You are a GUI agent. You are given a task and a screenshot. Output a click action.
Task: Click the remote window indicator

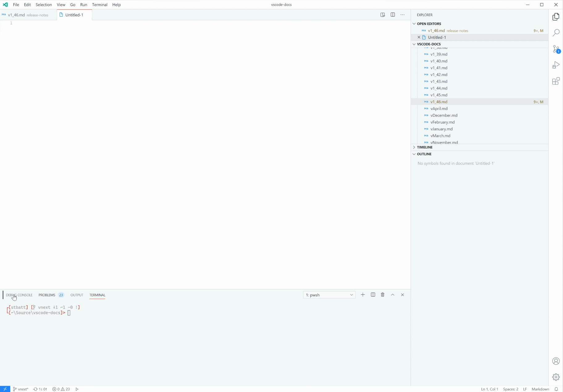(x=4, y=389)
